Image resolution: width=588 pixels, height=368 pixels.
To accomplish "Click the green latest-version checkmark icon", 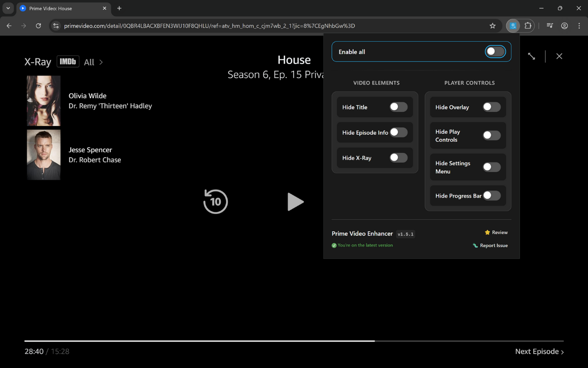I will click(x=334, y=245).
